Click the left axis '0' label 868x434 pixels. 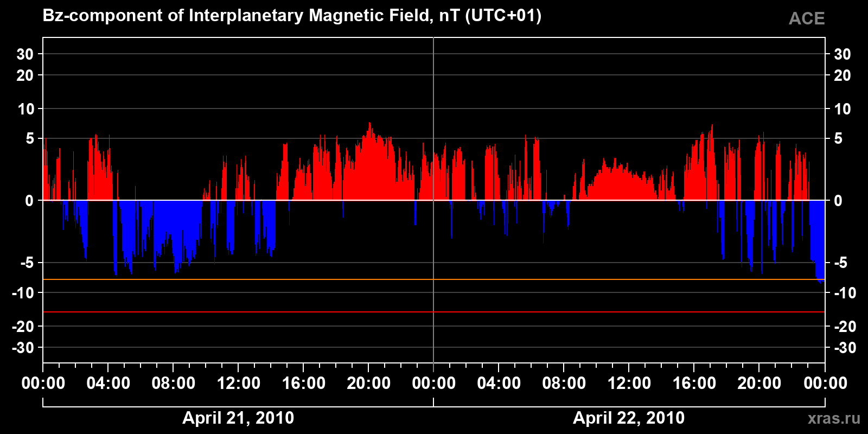[30, 201]
